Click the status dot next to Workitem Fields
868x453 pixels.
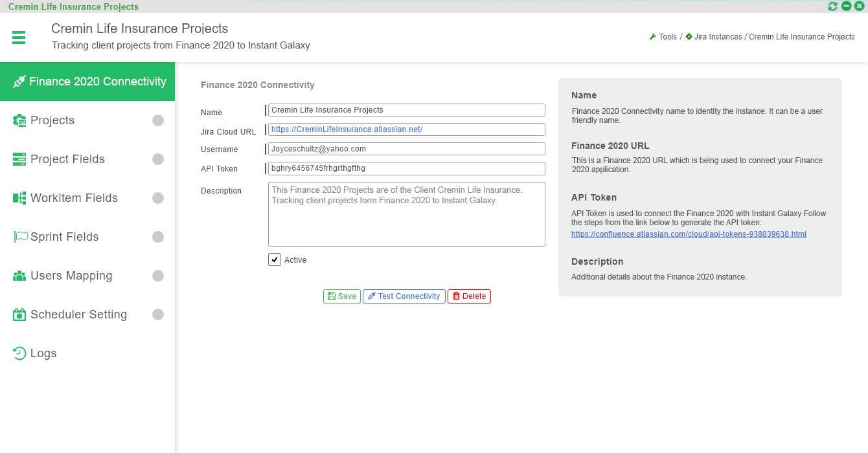(158, 198)
